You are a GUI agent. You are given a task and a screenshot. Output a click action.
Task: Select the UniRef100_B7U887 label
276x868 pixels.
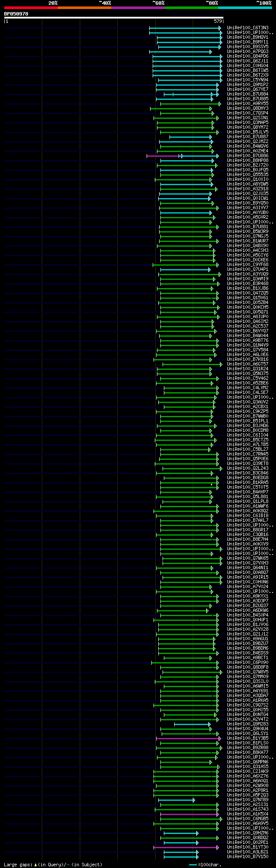click(x=248, y=137)
